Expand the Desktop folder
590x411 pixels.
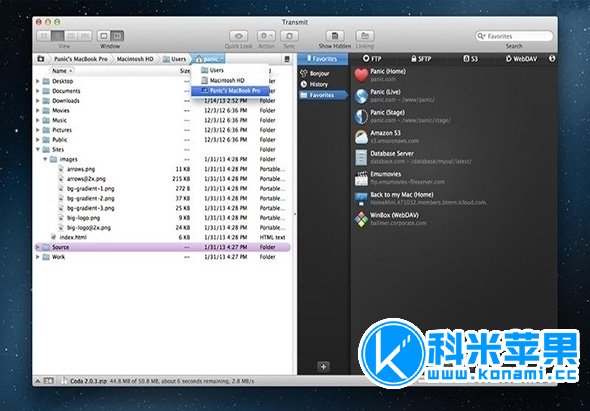pos(38,81)
